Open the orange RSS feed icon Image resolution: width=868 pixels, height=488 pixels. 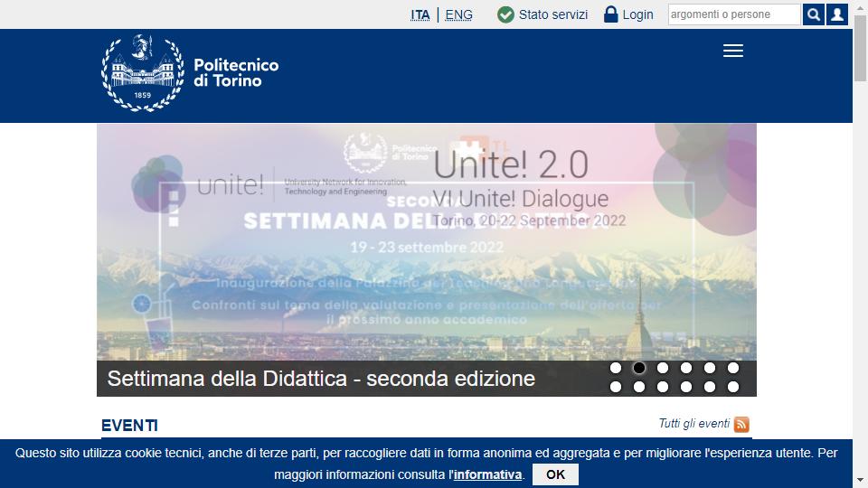pyautogui.click(x=741, y=425)
